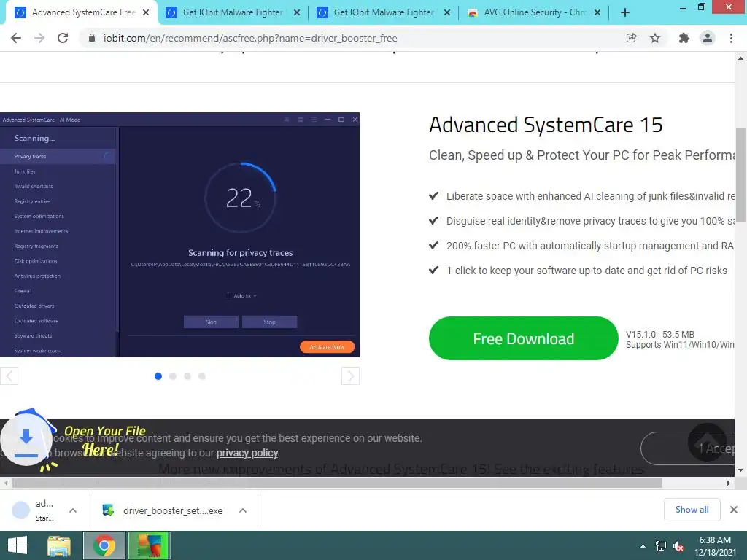Select fourth carousel dot
The image size is (747, 560).
pos(202,376)
